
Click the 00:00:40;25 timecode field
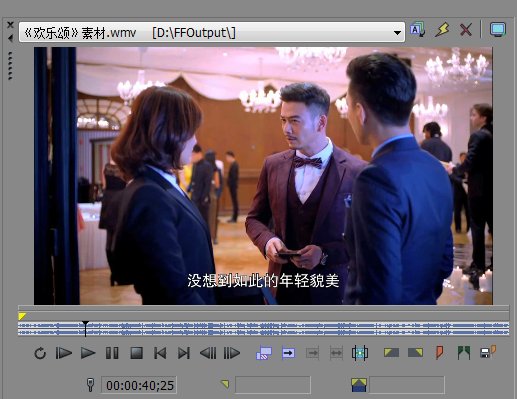coord(139,385)
